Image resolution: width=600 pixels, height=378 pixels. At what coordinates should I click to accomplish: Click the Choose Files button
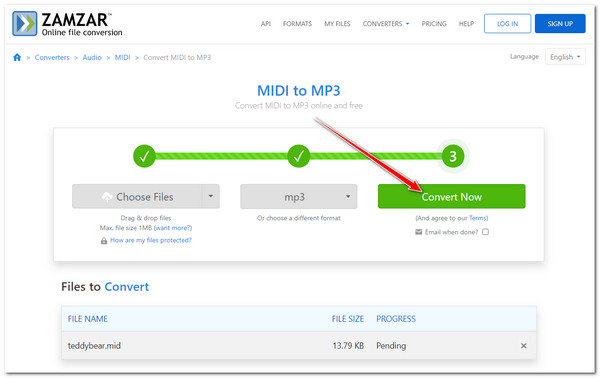click(137, 196)
